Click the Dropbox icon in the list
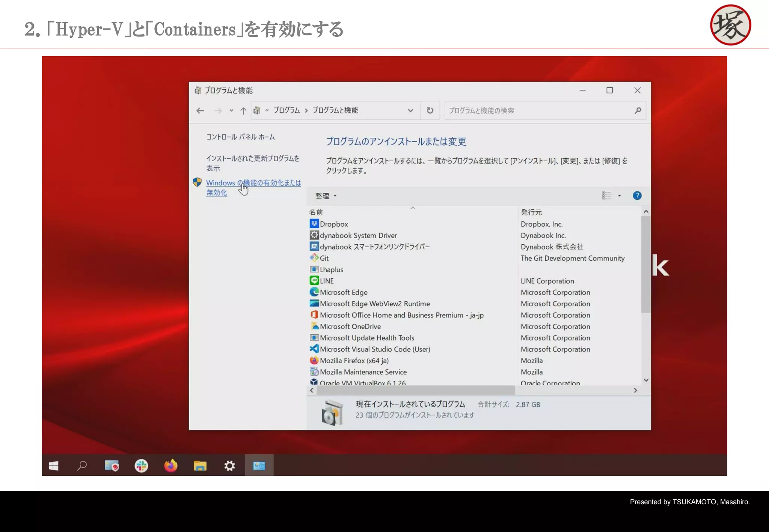Viewport: 769px width, 532px height. 314,224
